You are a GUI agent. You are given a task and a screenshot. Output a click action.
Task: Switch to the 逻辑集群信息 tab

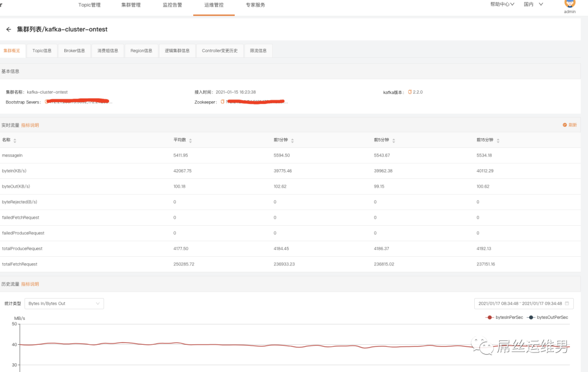point(177,51)
